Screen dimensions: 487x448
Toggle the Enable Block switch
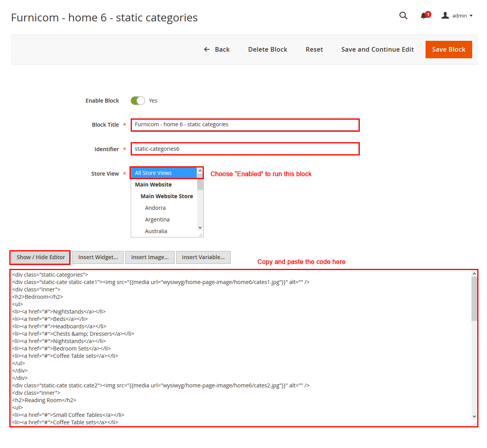tap(138, 101)
